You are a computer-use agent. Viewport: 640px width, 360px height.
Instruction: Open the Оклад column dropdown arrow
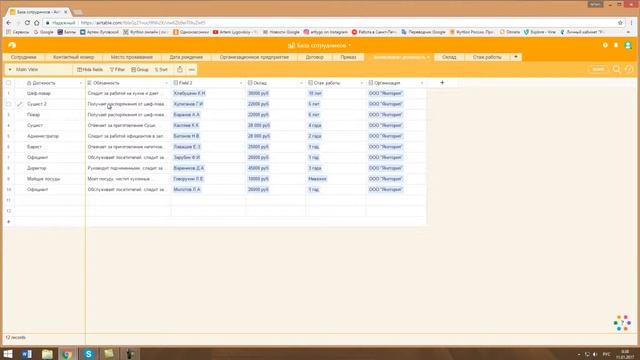(x=301, y=83)
